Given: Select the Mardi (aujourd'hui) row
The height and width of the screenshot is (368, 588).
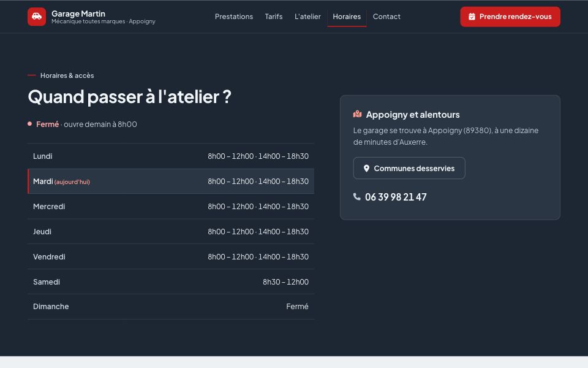Looking at the screenshot, I should 171,182.
